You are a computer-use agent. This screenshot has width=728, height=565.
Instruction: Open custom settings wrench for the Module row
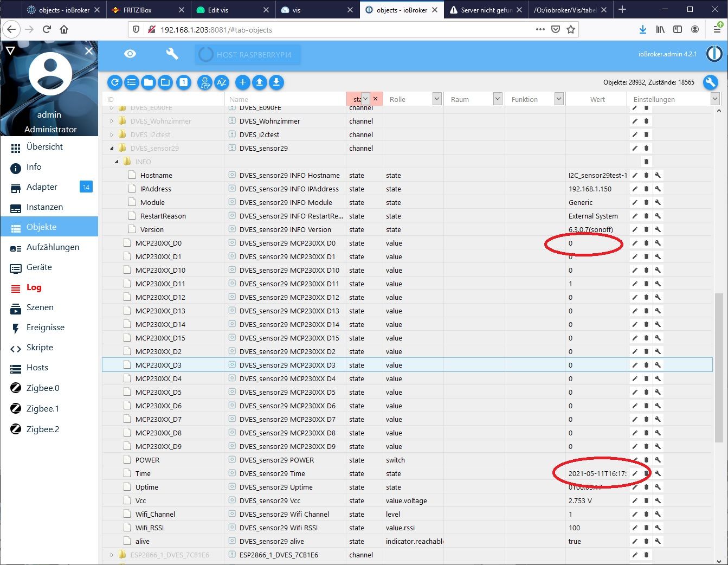coord(658,202)
